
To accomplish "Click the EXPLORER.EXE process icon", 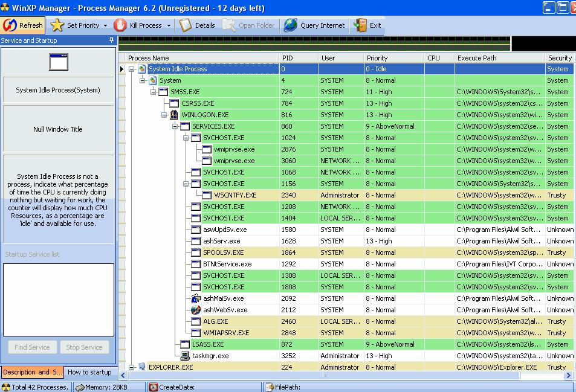I will point(142,367).
